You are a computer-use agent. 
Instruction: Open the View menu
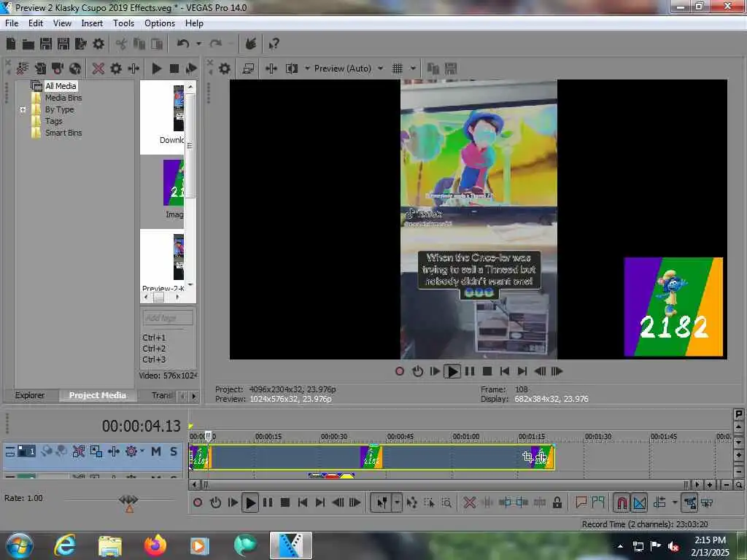click(x=62, y=23)
